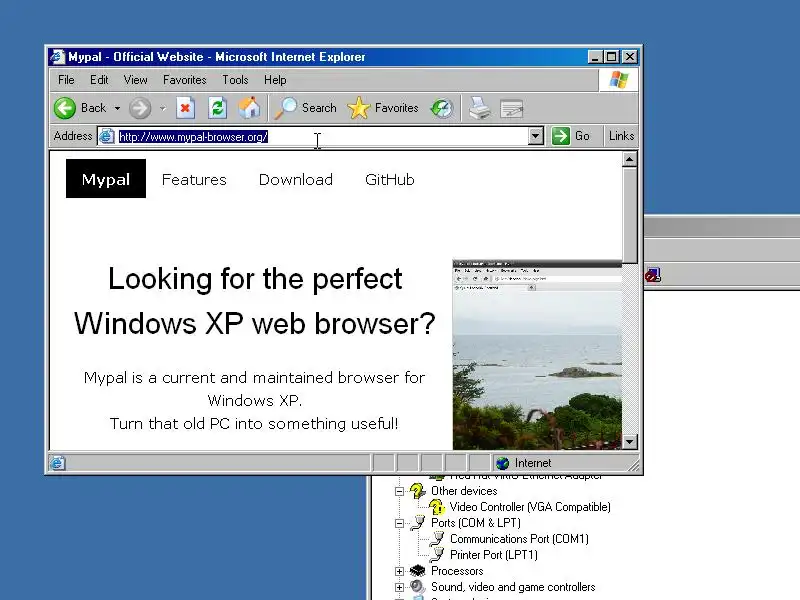
Task: Open the Back history dropdown arrow
Action: (x=117, y=108)
